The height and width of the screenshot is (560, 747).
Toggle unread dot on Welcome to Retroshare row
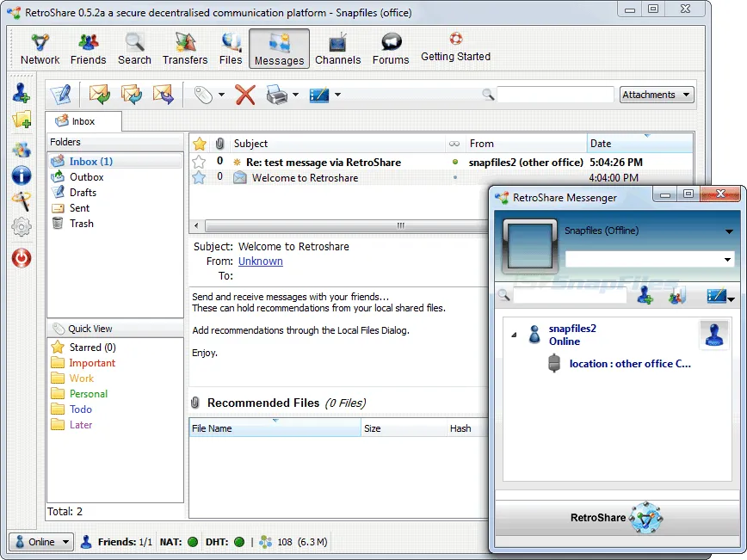point(455,177)
